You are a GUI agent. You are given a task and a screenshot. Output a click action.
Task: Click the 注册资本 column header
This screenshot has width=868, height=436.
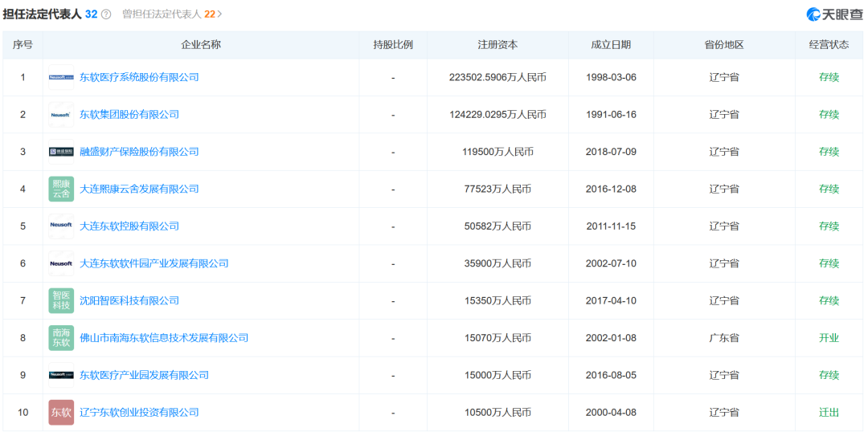497,45
